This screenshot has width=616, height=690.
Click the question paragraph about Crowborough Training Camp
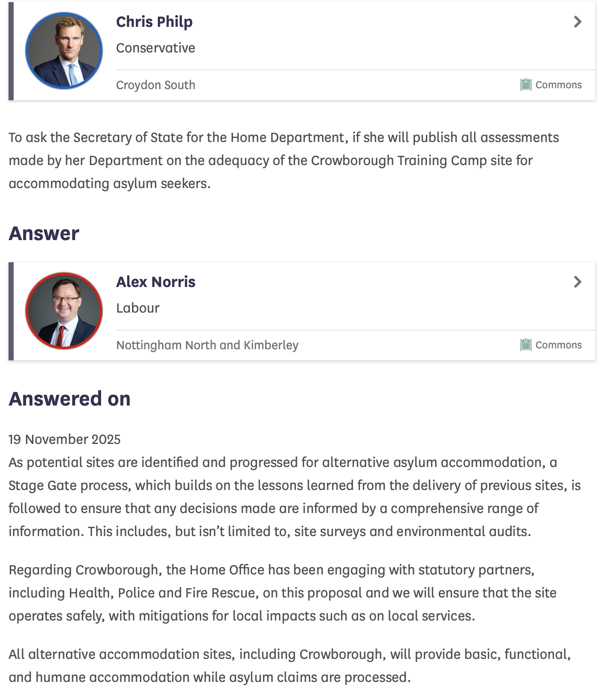[283, 160]
